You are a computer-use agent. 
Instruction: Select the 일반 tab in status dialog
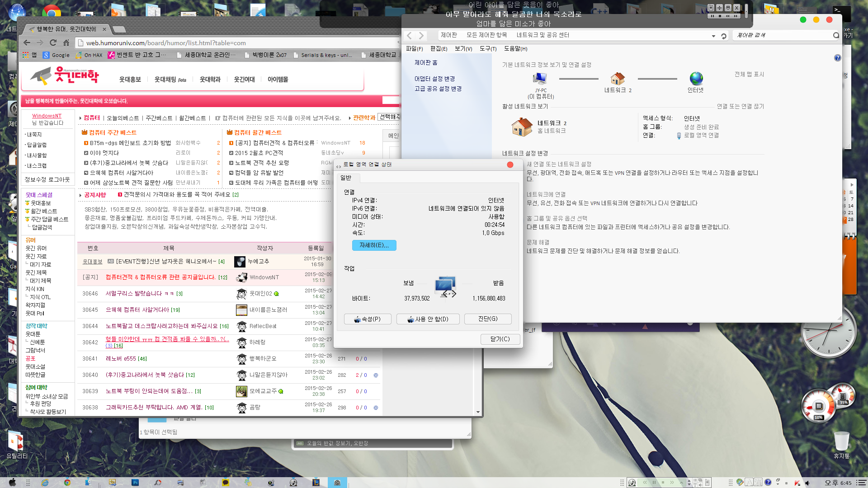[346, 178]
